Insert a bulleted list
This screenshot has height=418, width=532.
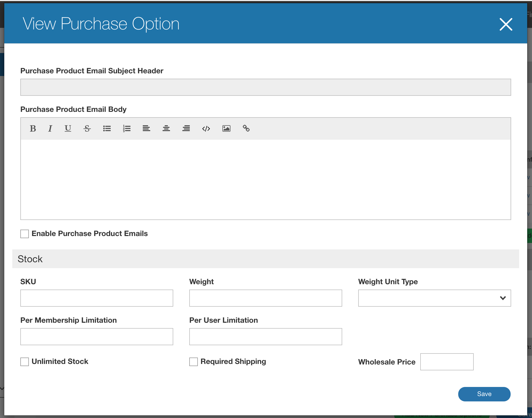point(107,129)
